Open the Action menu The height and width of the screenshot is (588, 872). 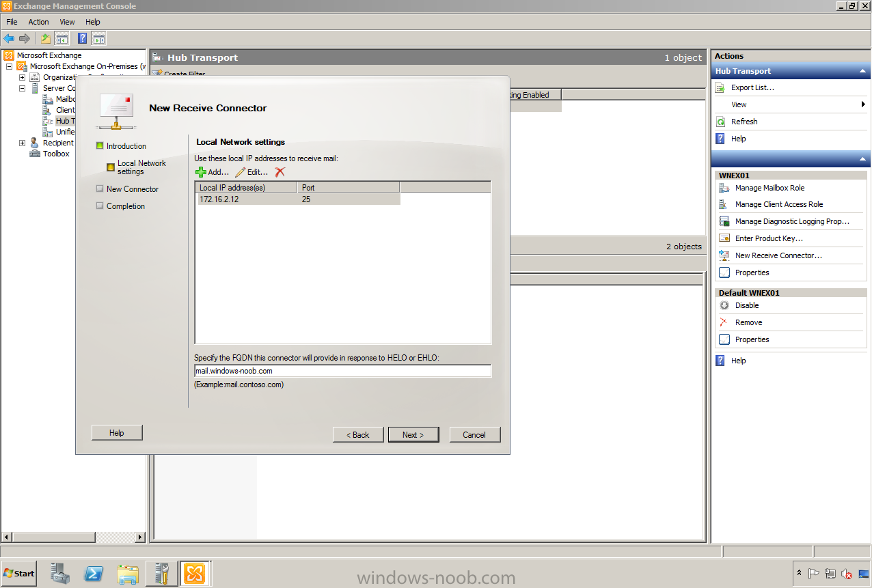pos(38,22)
